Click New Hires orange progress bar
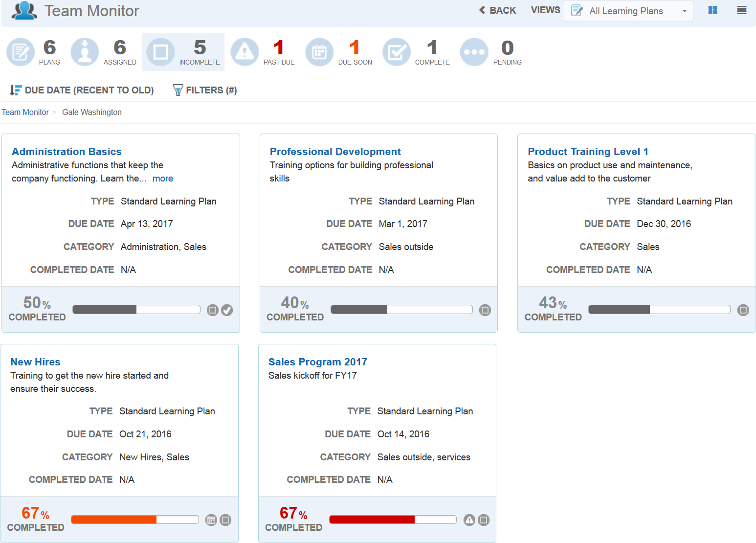Image resolution: width=756 pixels, height=543 pixels. [135, 520]
